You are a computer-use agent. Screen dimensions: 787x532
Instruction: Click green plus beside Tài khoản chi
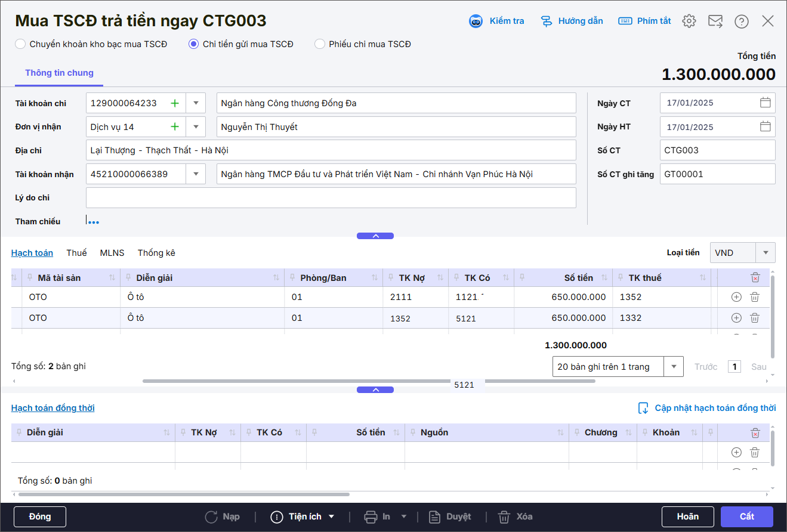pyautogui.click(x=175, y=103)
